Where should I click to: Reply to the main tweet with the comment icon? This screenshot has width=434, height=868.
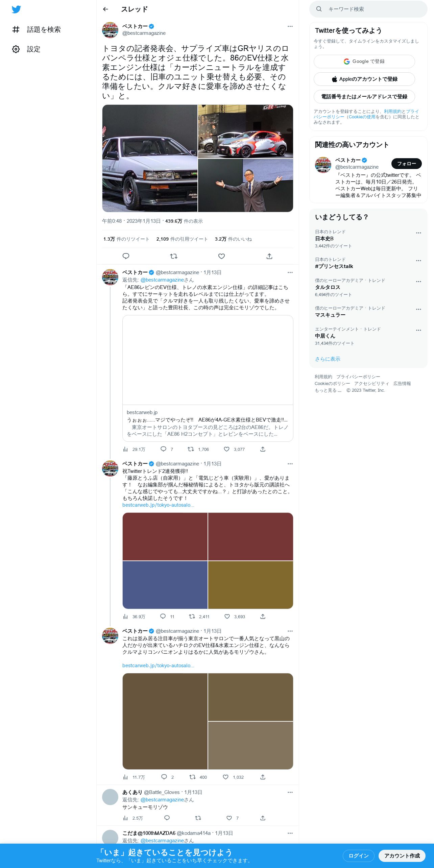tap(126, 256)
